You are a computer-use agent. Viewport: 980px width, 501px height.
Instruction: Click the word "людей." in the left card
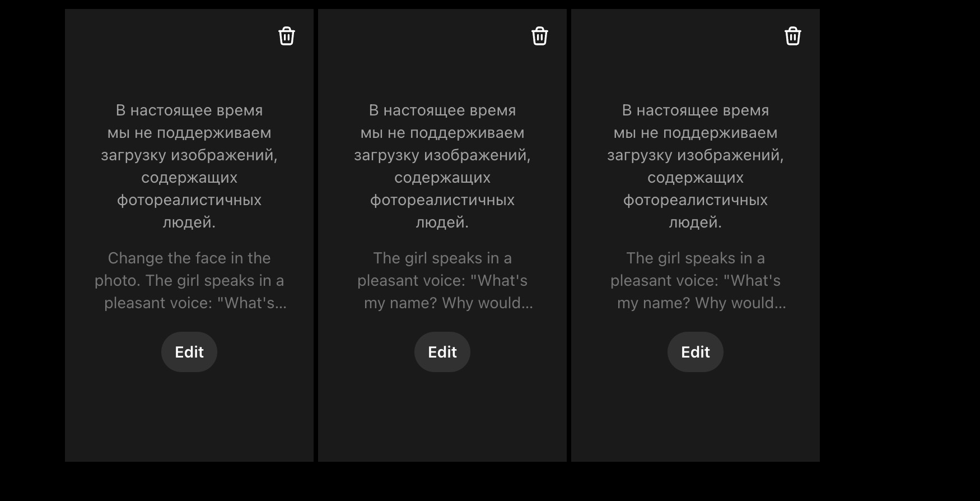(x=189, y=222)
